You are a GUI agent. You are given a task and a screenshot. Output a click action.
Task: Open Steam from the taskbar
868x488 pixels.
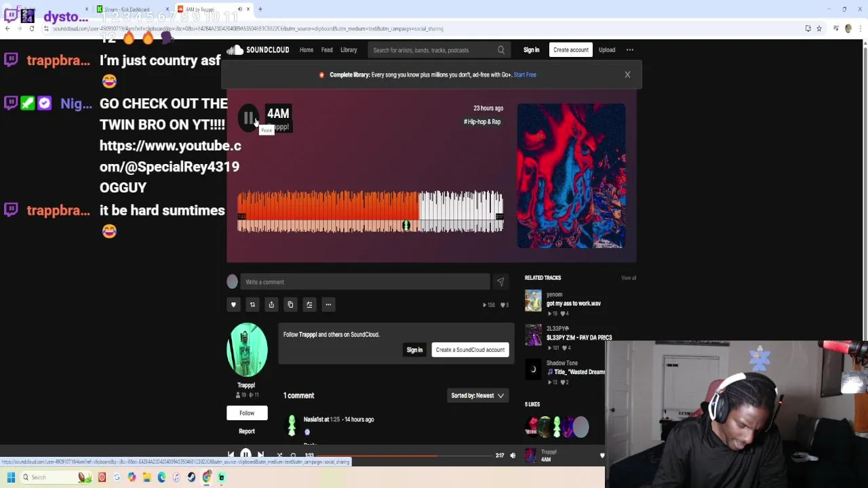pos(191,477)
